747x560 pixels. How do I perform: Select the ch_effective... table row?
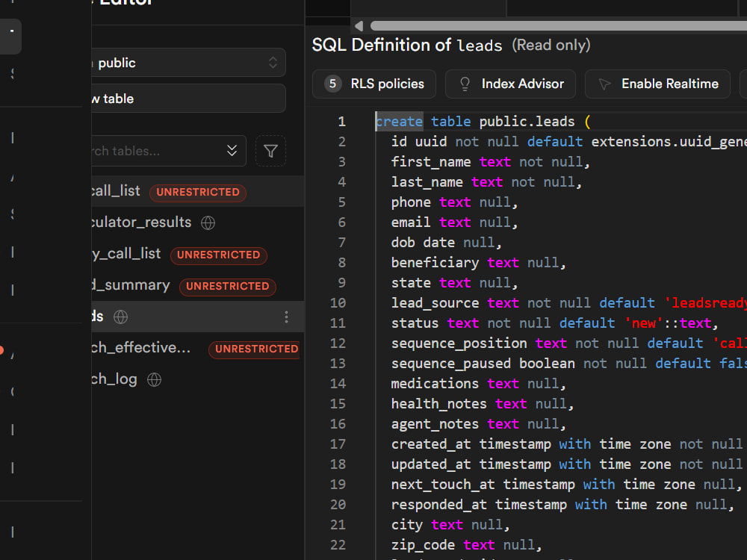(198, 348)
